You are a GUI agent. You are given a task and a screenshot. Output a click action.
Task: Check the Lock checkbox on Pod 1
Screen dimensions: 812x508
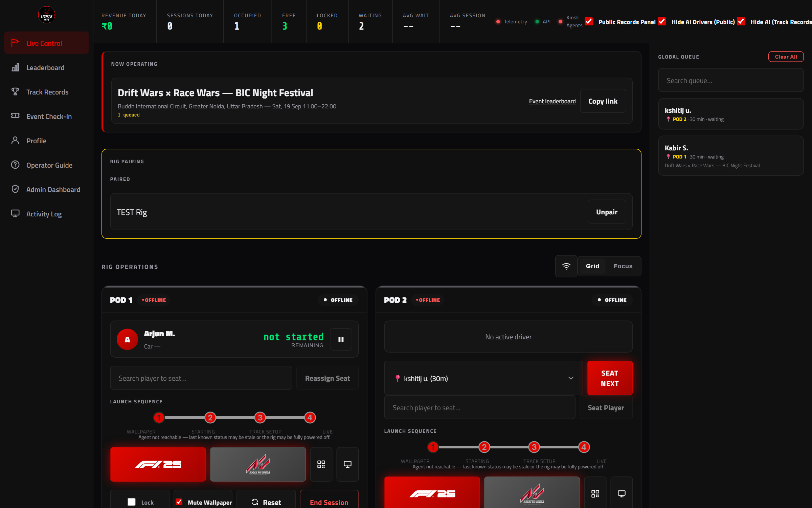(131, 502)
